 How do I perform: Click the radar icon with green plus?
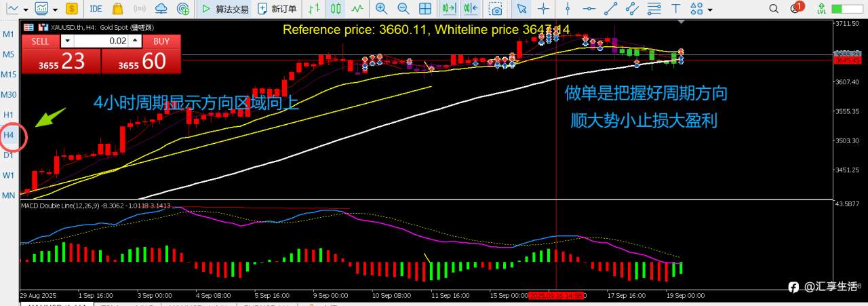pos(182,9)
